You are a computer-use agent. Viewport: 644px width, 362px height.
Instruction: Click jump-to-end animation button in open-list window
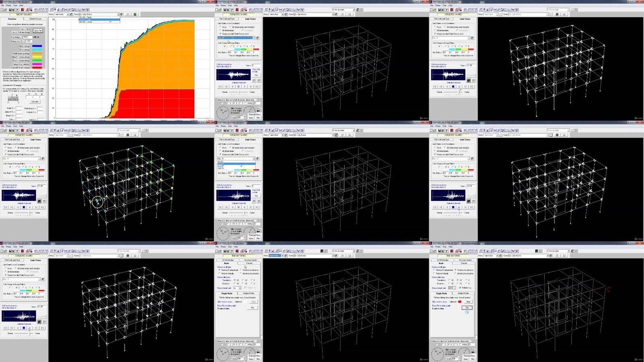coord(257,207)
